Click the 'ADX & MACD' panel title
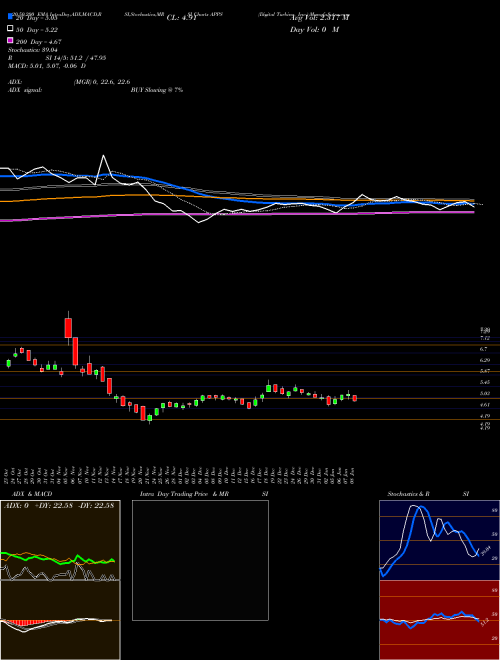500x660 pixels. click(x=32, y=494)
